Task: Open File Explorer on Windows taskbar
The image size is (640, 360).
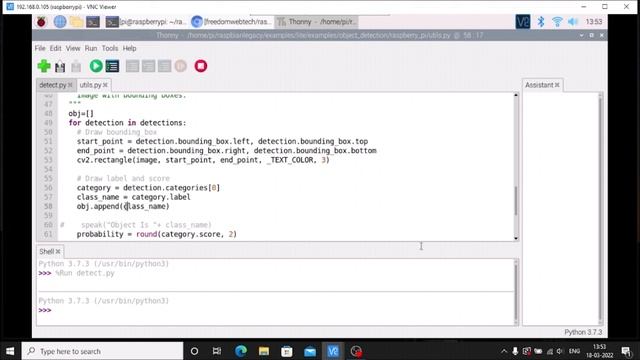Action: 264,351
